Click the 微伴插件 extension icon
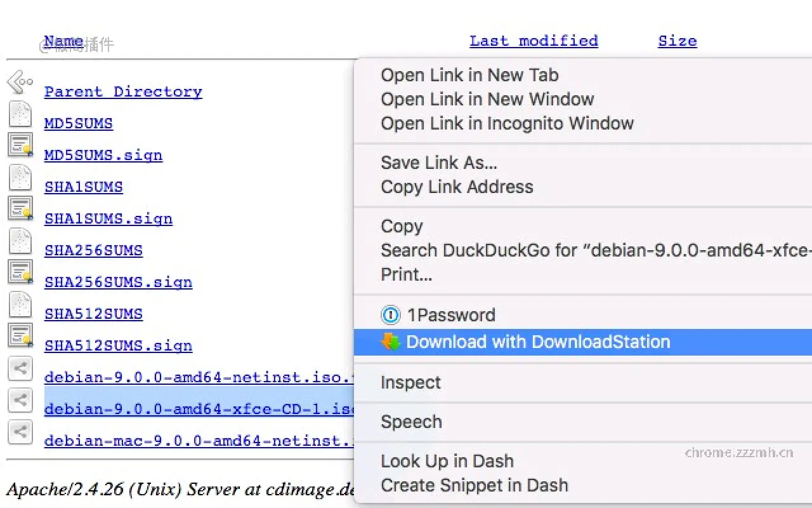Image resolution: width=812 pixels, height=508 pixels. [76, 44]
